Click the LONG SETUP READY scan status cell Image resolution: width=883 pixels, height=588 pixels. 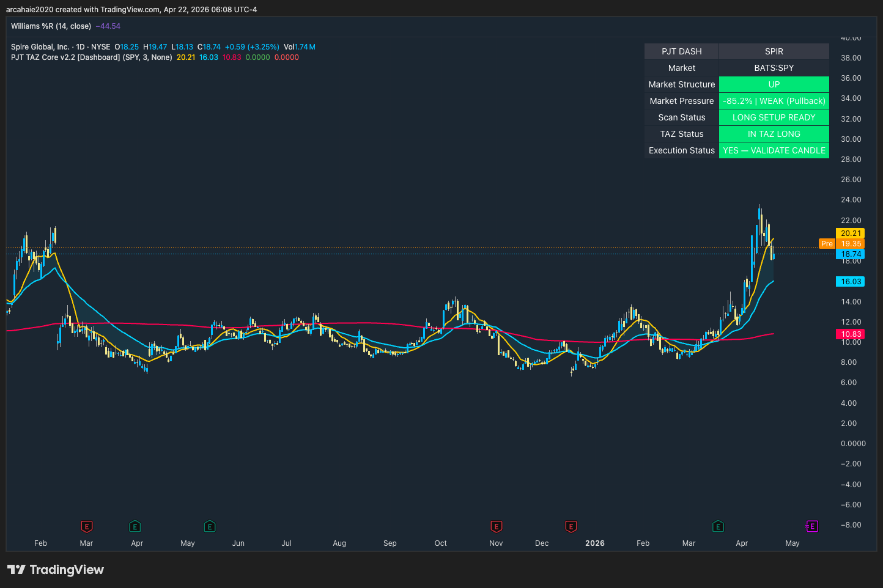click(x=774, y=117)
